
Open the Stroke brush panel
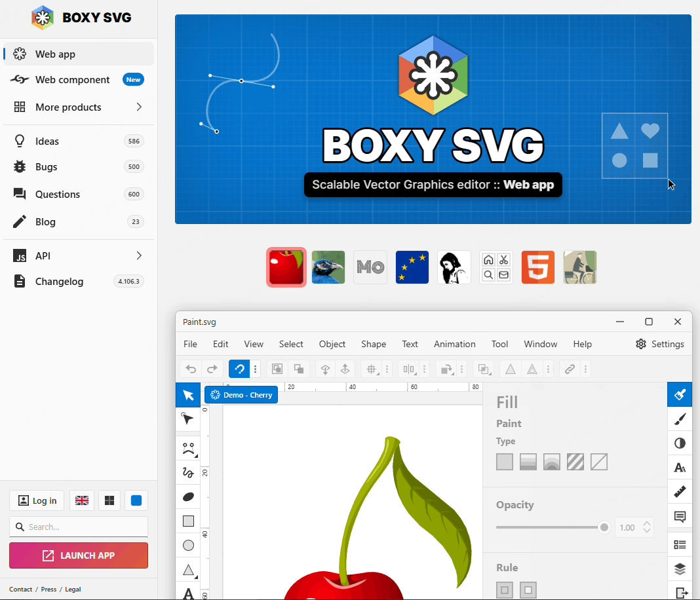tap(680, 419)
